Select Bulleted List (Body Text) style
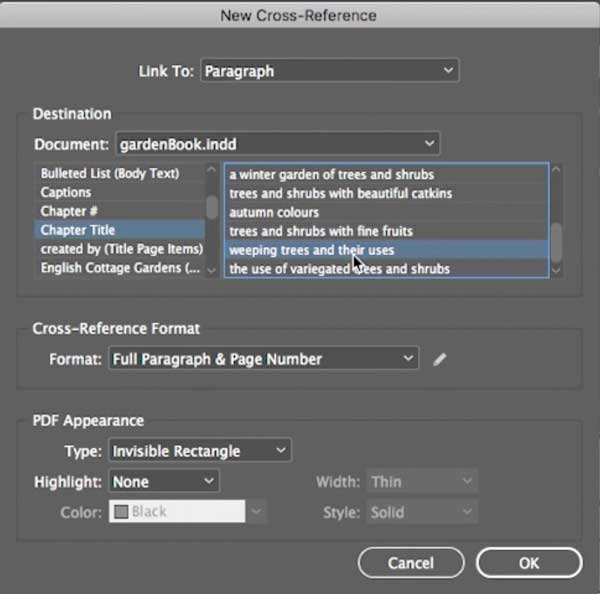Image resolution: width=600 pixels, height=594 pixels. 109,174
